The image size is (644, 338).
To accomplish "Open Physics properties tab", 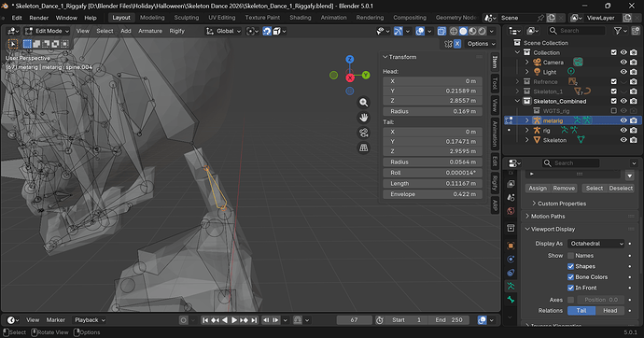I will (511, 260).
